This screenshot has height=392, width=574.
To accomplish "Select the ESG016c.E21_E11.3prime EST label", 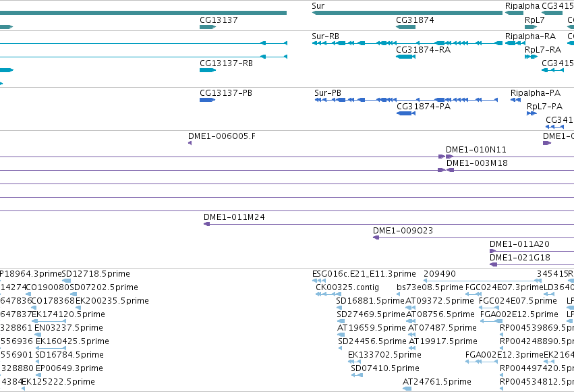I will pyautogui.click(x=364, y=274).
